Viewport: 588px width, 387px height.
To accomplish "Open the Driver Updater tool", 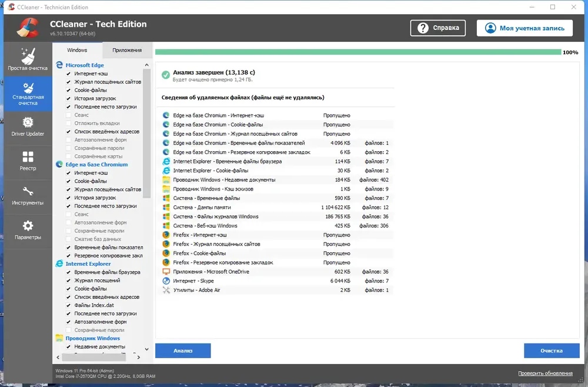I will [28, 128].
